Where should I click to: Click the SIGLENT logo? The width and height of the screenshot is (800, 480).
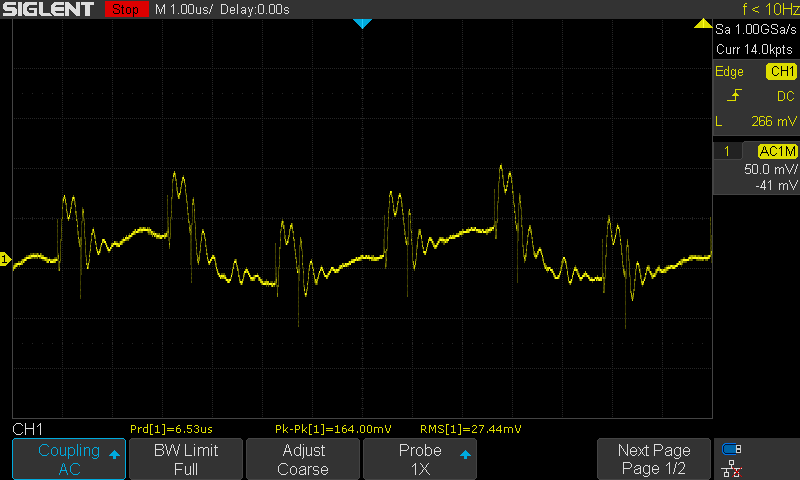point(48,9)
